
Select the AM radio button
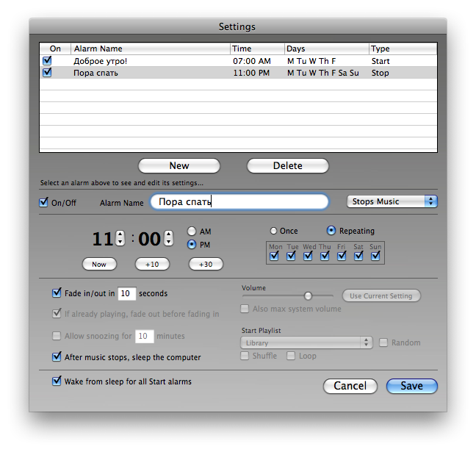(x=192, y=232)
